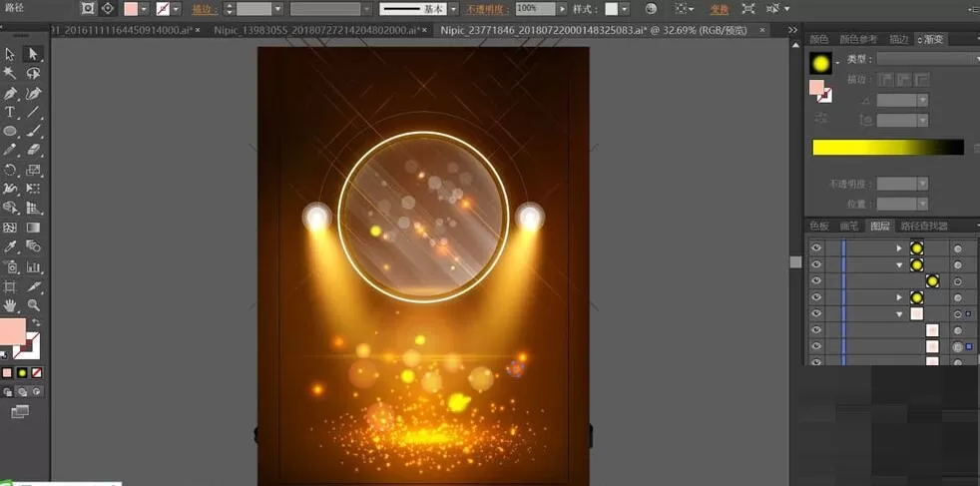Click the Recolor Artwork wheel icon
Viewport: 980px width, 486px height.
(652, 9)
